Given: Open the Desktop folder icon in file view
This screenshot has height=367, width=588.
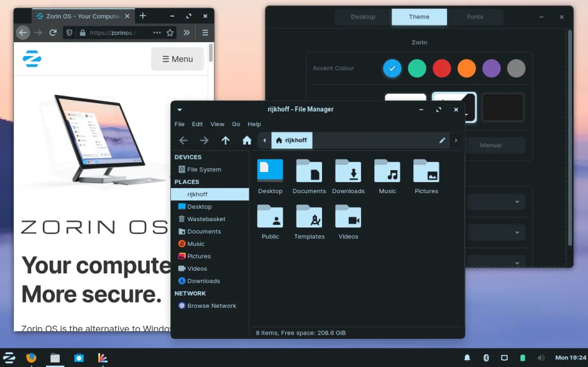Looking at the screenshot, I should point(270,170).
